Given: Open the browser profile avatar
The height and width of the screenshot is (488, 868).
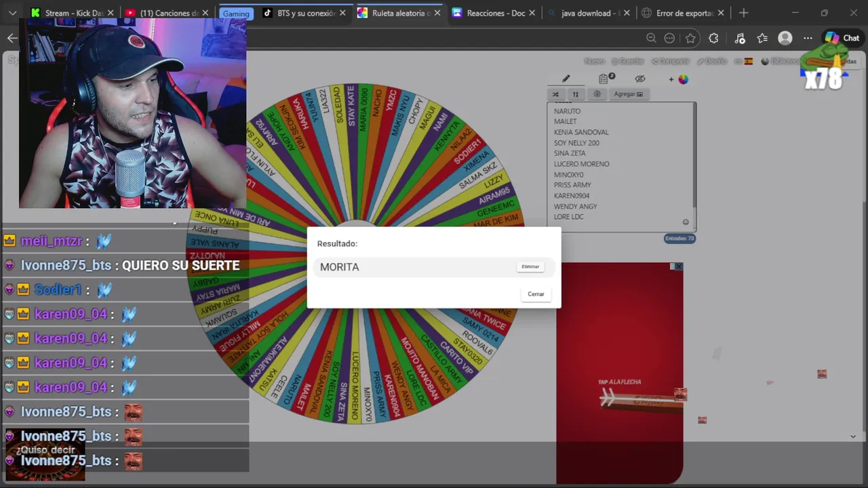Looking at the screenshot, I should pyautogui.click(x=785, y=38).
